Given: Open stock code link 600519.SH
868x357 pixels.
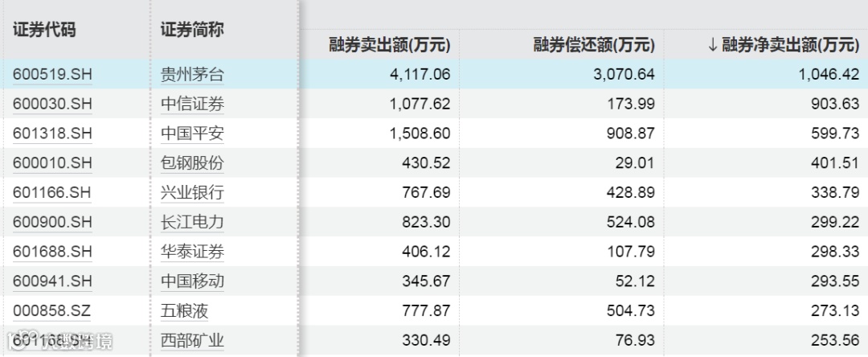Looking at the screenshot, I should pos(52,74).
